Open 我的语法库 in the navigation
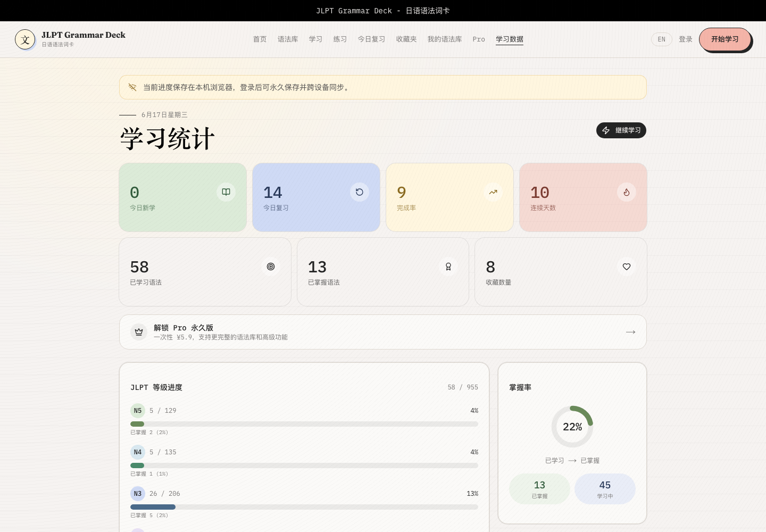 pyautogui.click(x=445, y=39)
